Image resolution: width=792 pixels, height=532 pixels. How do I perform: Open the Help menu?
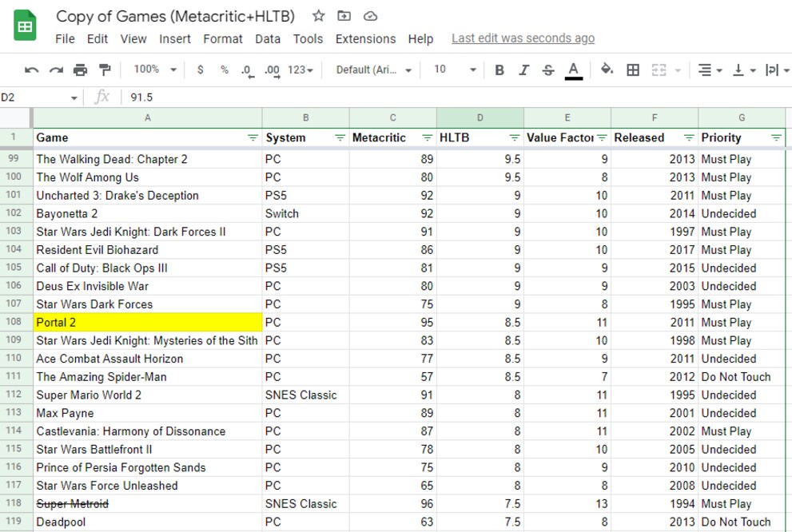(x=420, y=39)
